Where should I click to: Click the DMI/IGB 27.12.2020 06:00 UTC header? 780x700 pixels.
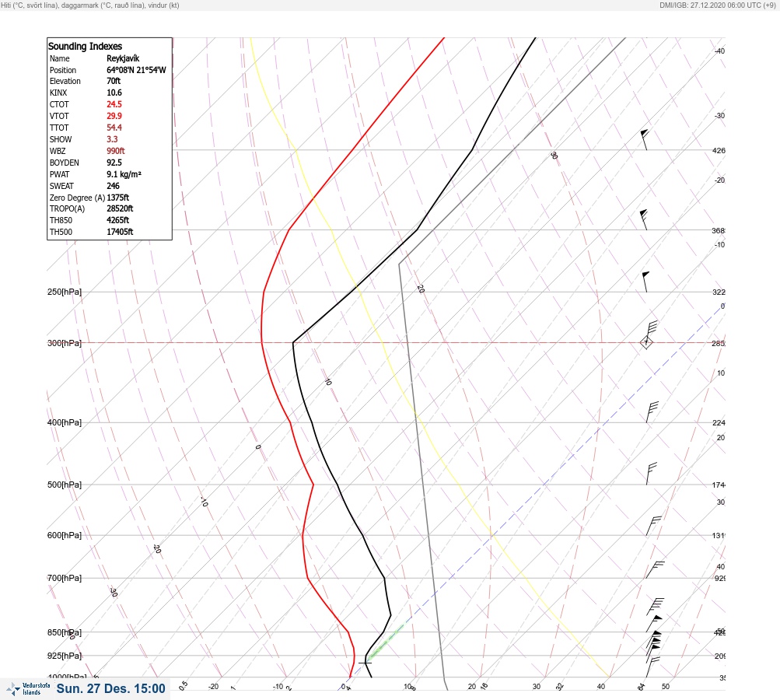click(x=717, y=5)
